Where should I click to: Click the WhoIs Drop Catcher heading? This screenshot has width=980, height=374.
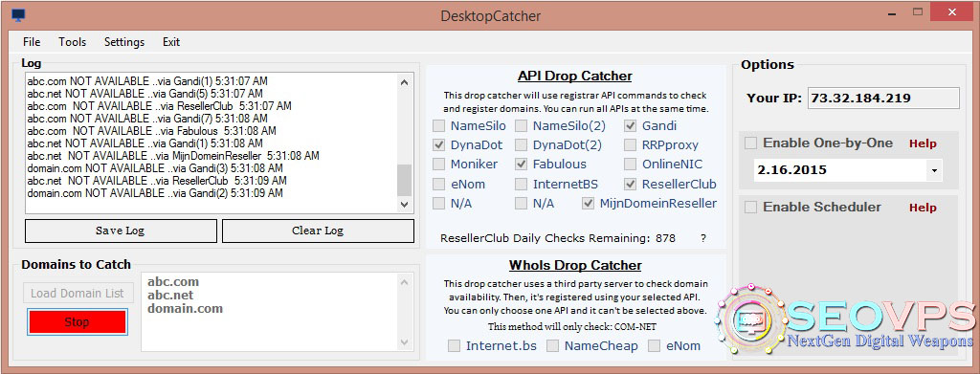575,265
